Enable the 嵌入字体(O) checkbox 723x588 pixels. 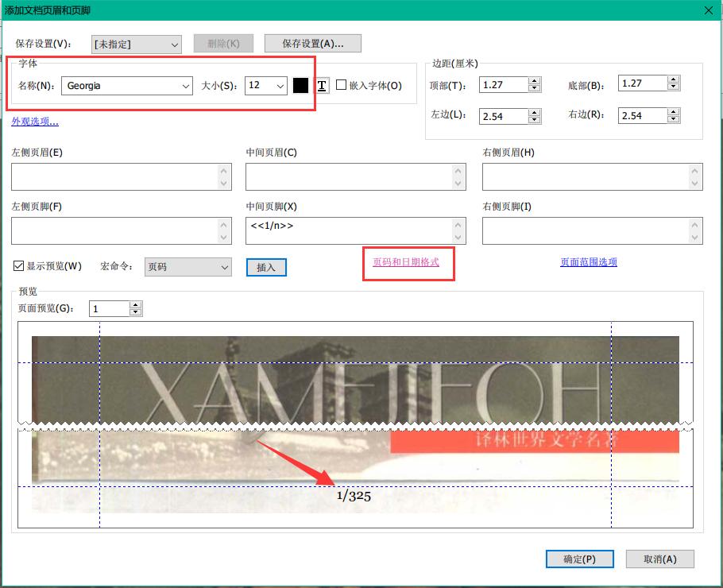coord(339,85)
